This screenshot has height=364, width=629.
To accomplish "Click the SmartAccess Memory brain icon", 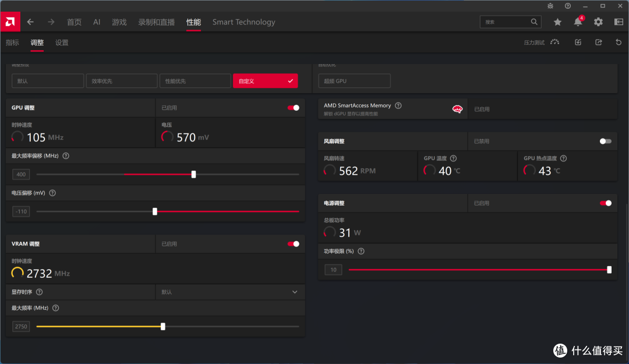I will pos(457,109).
